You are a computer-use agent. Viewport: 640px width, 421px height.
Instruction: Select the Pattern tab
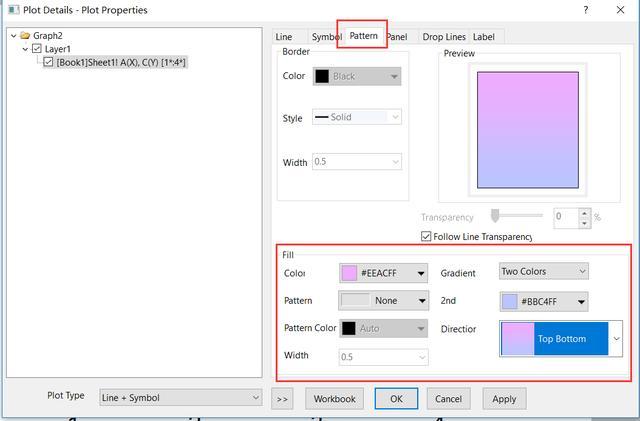(363, 36)
